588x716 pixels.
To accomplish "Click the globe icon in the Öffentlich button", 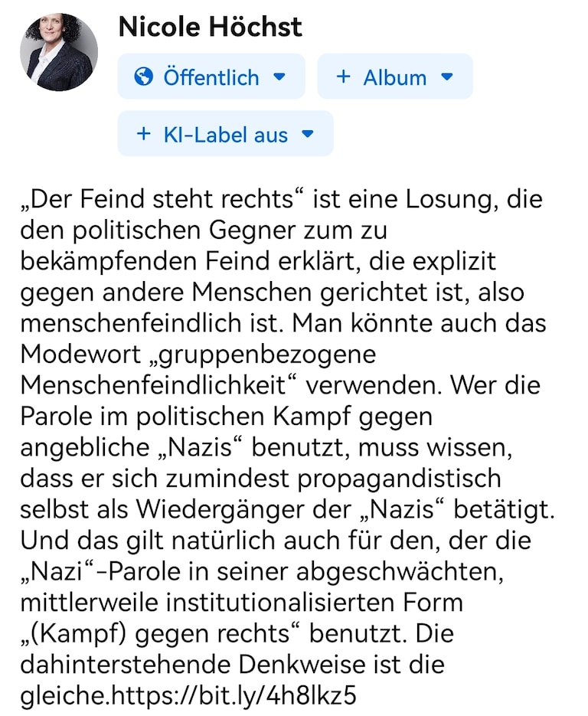I will (x=142, y=77).
